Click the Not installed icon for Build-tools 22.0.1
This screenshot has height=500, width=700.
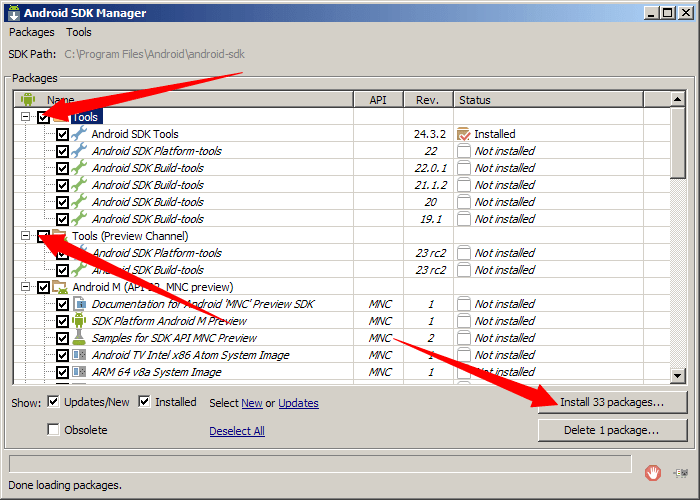(x=463, y=167)
